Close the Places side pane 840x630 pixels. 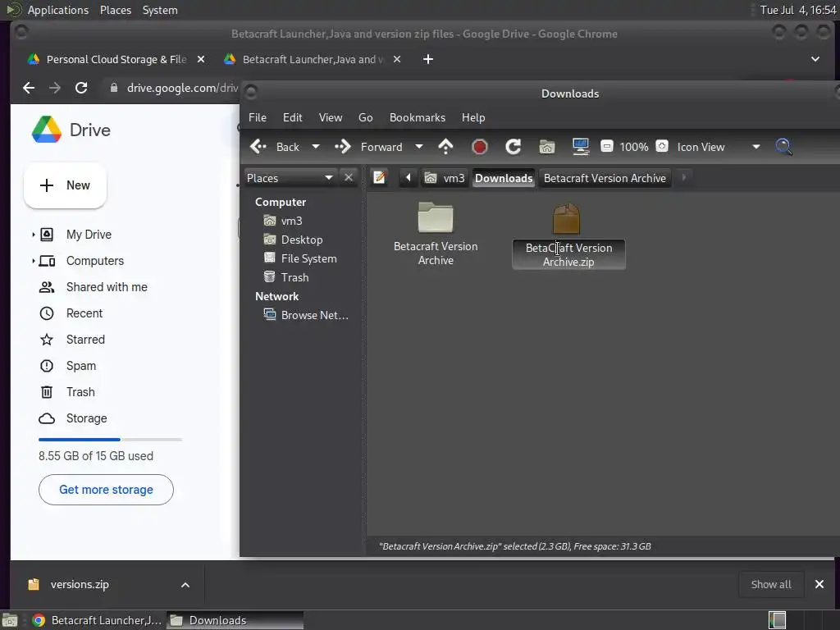(x=349, y=177)
